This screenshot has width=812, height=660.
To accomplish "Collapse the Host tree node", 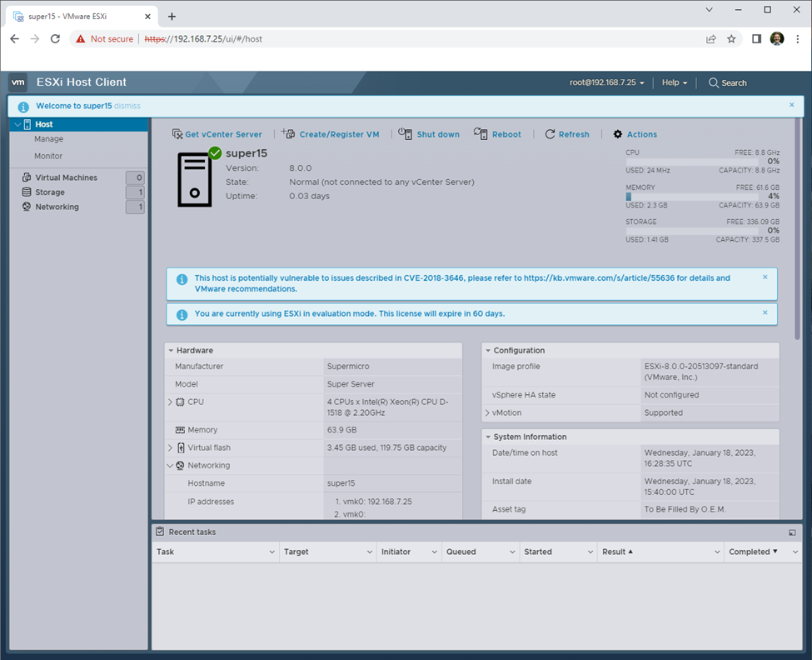I will [17, 124].
